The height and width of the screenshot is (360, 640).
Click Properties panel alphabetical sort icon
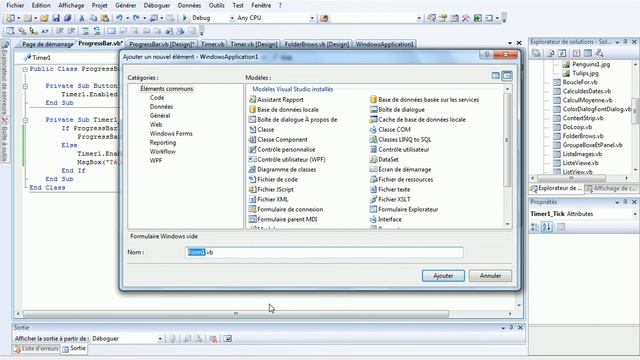(x=547, y=227)
